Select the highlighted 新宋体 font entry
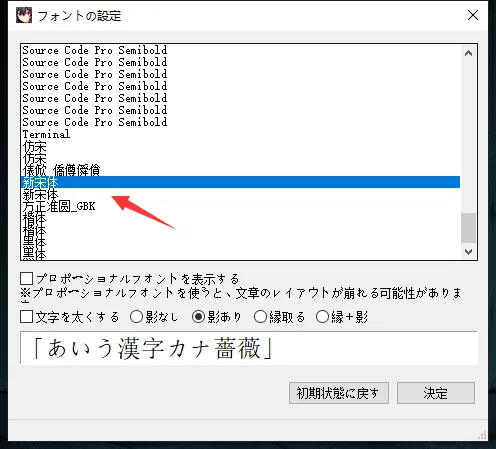496x449 pixels. (240, 182)
